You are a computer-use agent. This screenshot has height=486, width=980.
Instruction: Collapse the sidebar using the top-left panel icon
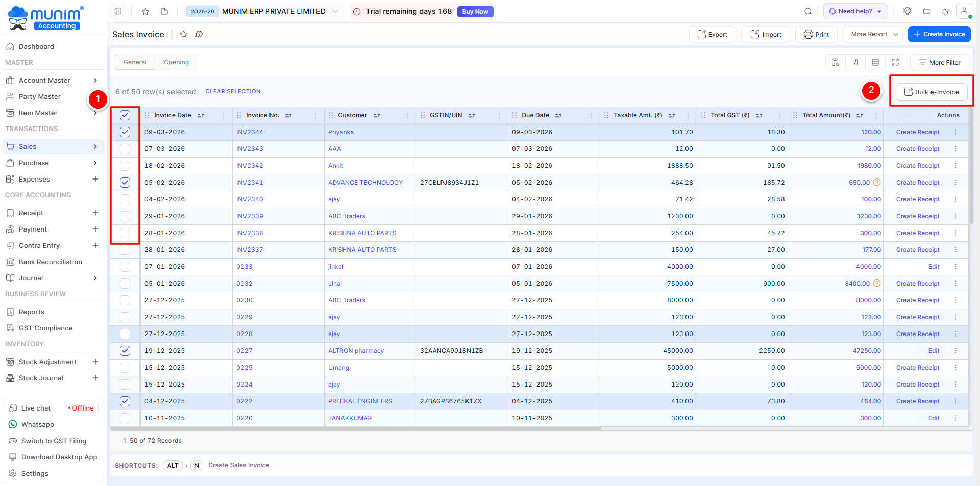118,11
